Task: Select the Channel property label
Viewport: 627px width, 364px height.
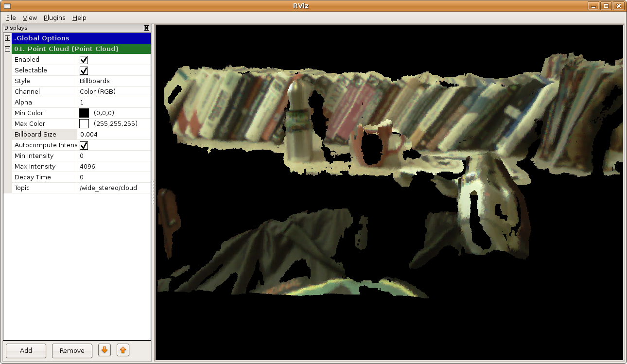Action: pyautogui.click(x=27, y=91)
